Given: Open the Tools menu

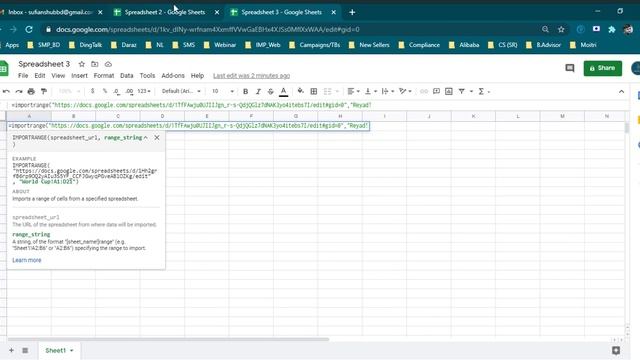Looking at the screenshot, I should (x=147, y=76).
